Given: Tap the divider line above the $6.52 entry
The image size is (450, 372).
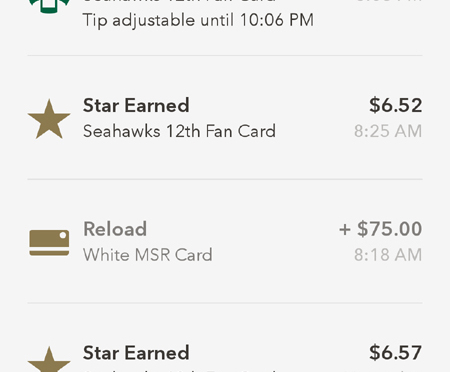Looking at the screenshot, I should click(x=225, y=55).
